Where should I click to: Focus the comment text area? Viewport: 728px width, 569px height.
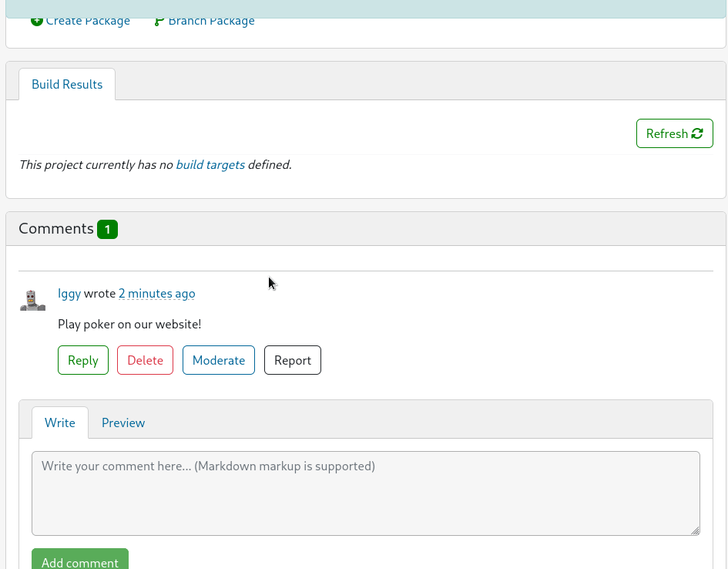coord(365,493)
